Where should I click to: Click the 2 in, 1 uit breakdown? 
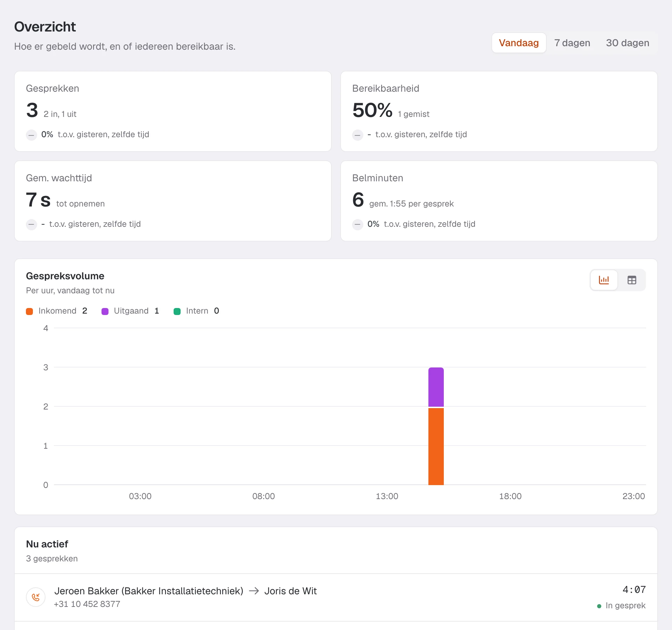pyautogui.click(x=60, y=114)
